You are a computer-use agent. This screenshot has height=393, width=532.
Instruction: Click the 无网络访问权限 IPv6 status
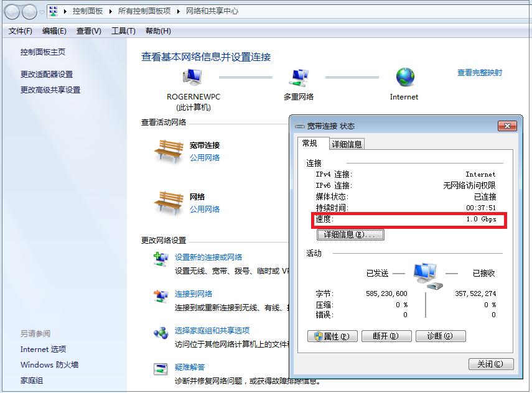[469, 185]
